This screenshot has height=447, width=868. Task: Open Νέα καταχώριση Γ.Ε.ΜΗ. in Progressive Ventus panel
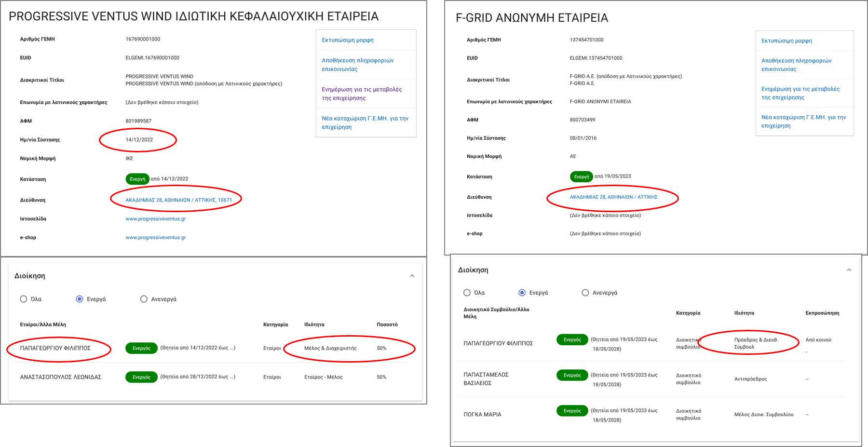coord(365,122)
